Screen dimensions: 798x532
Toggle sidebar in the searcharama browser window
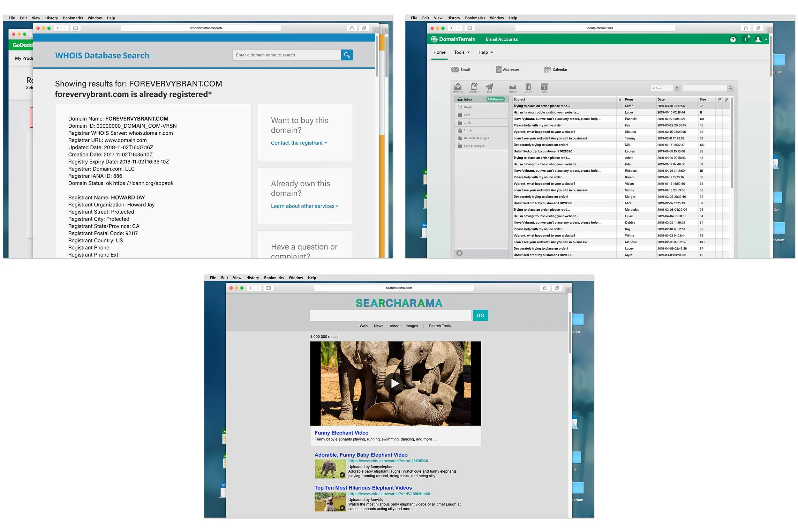point(268,288)
